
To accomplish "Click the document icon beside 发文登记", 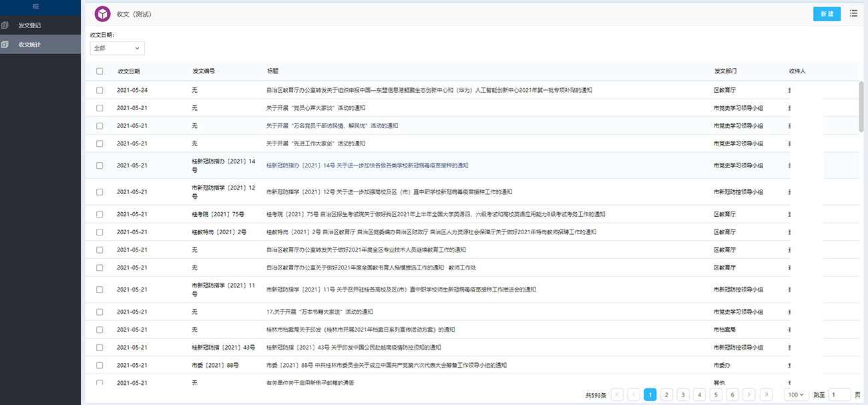I will [x=5, y=25].
